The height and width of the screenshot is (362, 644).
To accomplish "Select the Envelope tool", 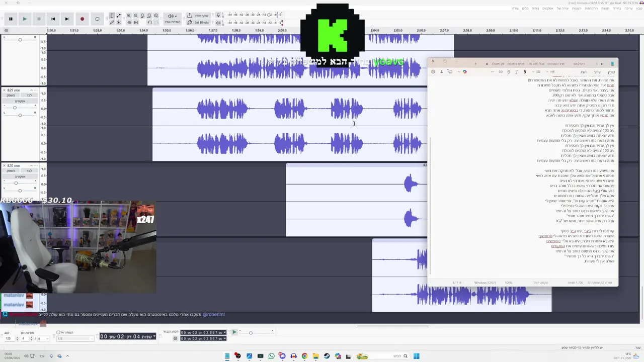I will point(119,16).
